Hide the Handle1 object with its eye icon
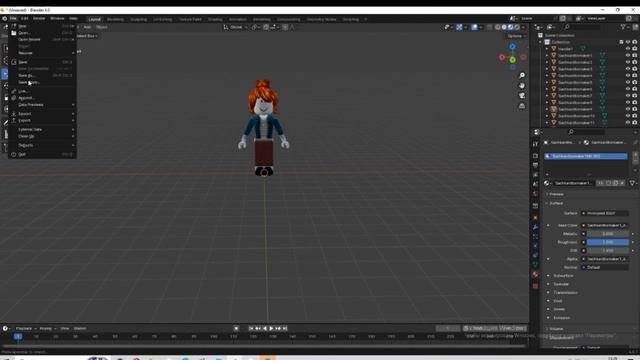 [x=628, y=49]
